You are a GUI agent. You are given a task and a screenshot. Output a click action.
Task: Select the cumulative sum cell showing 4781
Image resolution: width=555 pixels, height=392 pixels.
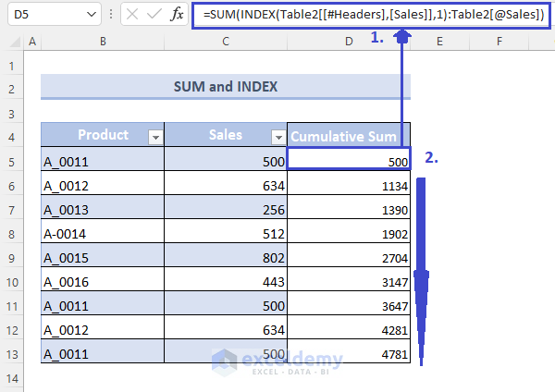tap(349, 352)
